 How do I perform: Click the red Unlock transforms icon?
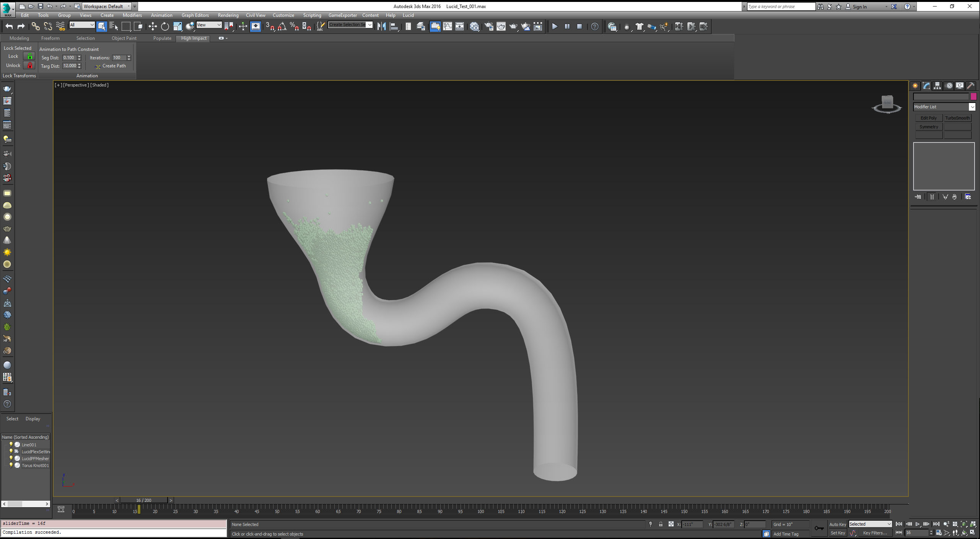click(x=29, y=65)
